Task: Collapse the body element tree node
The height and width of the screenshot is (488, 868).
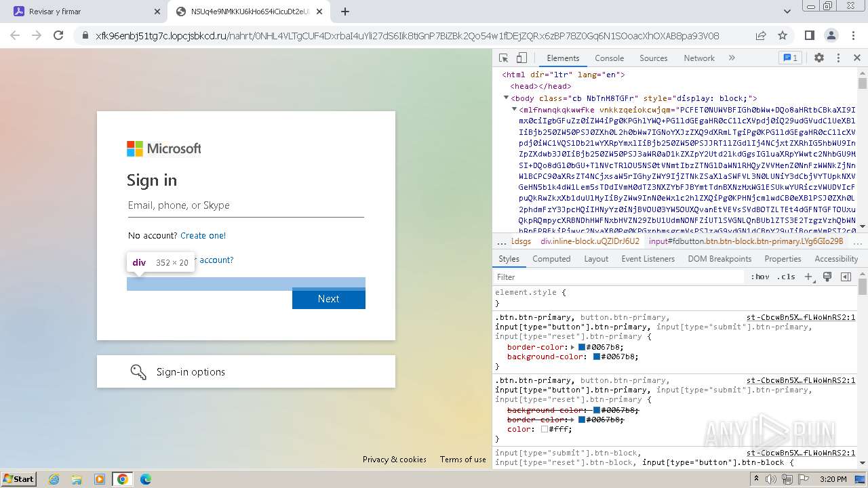Action: tap(506, 98)
